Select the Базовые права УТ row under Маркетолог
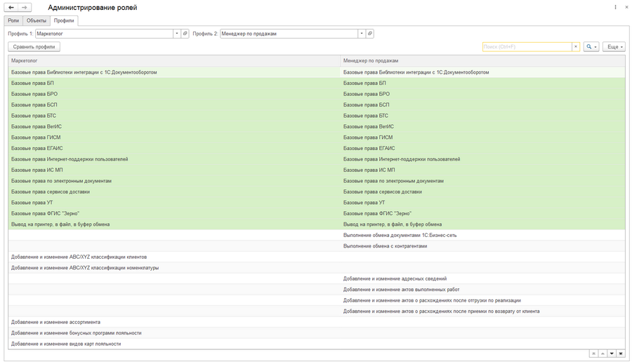The width and height of the screenshot is (632, 364). tap(174, 203)
